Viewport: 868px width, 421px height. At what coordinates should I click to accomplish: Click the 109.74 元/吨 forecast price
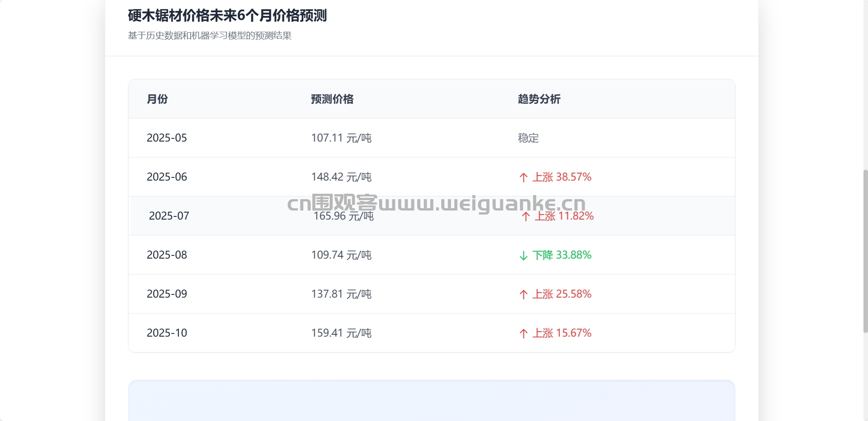[x=341, y=255]
